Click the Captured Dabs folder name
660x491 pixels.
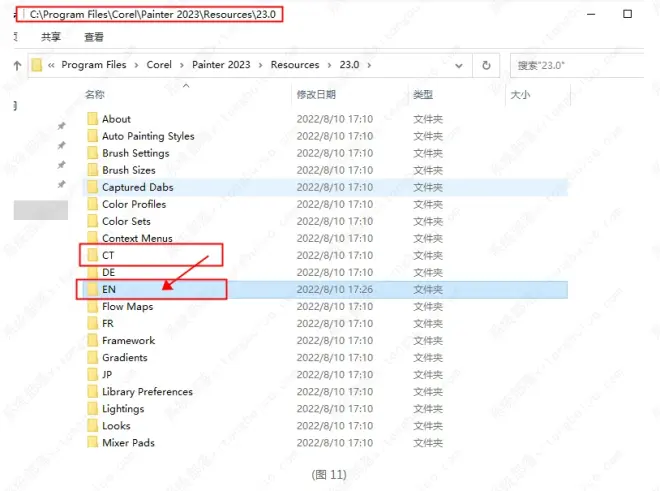(x=138, y=187)
